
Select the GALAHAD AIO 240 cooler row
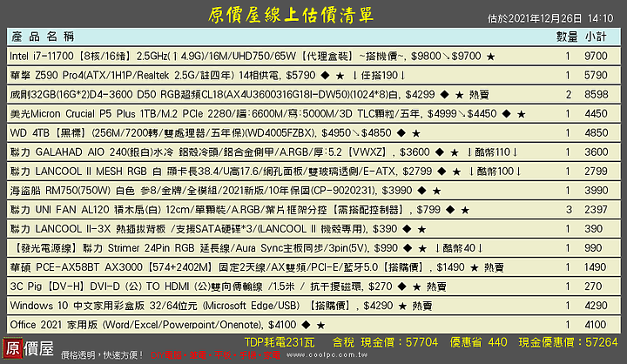pyautogui.click(x=313, y=152)
